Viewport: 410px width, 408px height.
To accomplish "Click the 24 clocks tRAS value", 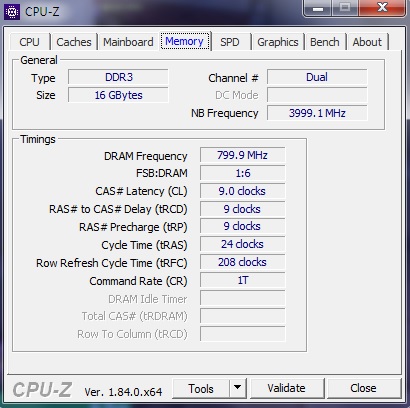I will [x=242, y=244].
